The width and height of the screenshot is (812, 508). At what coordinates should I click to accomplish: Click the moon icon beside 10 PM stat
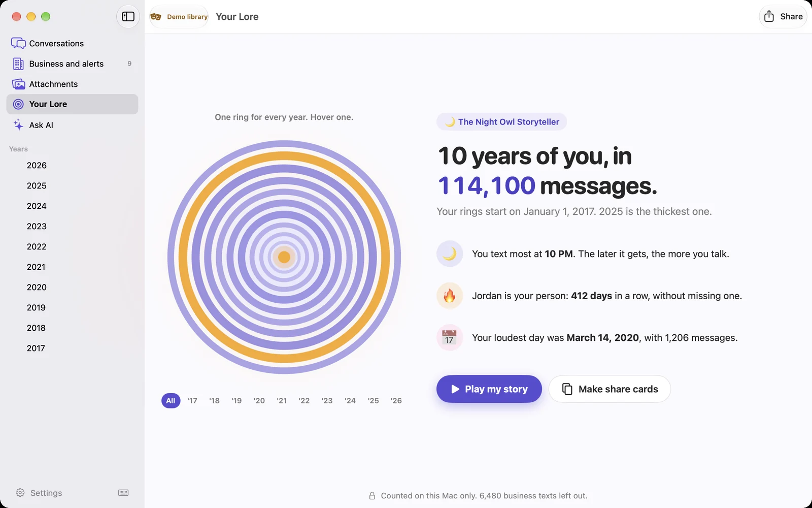point(450,254)
